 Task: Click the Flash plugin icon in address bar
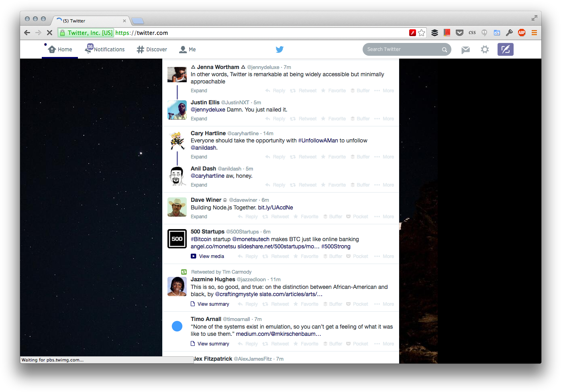point(412,33)
